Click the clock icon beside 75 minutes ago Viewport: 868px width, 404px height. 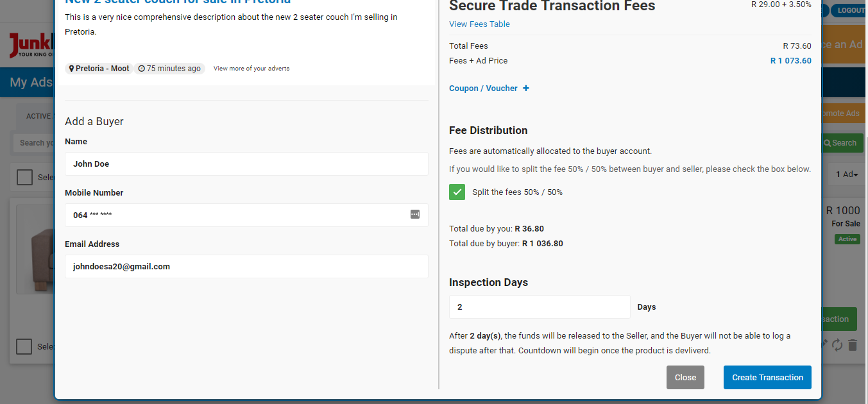[141, 68]
